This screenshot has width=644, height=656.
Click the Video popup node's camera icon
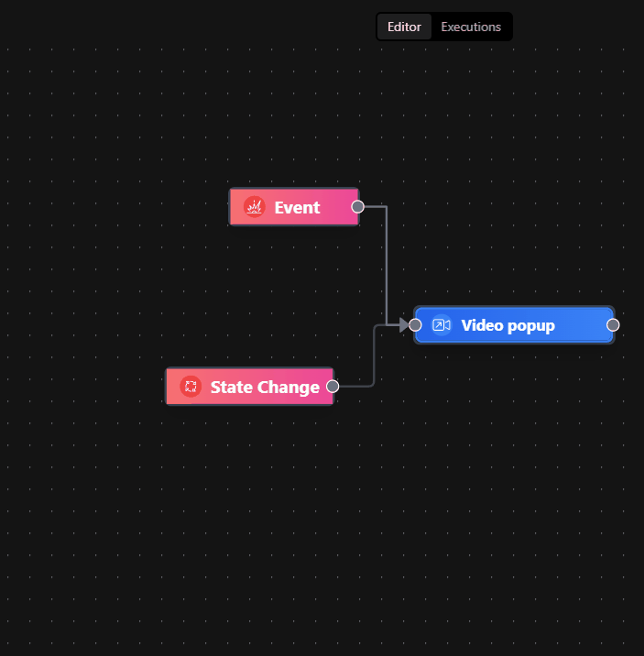(441, 325)
